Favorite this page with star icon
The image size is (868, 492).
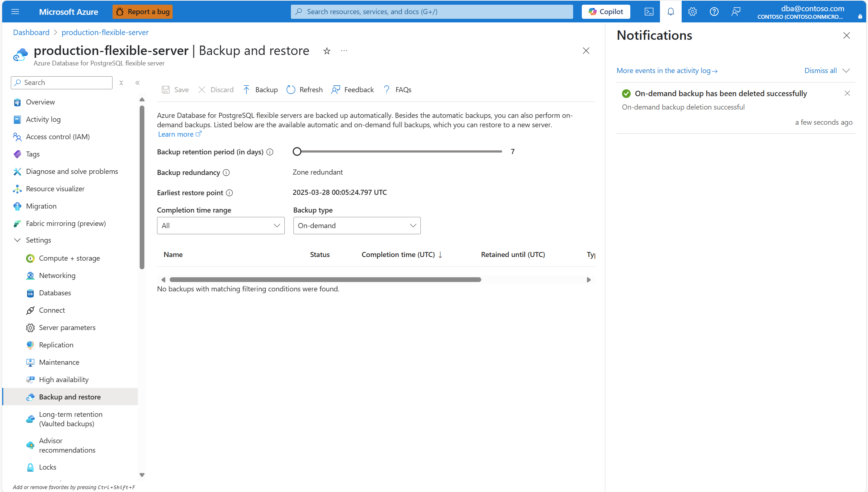pos(327,51)
